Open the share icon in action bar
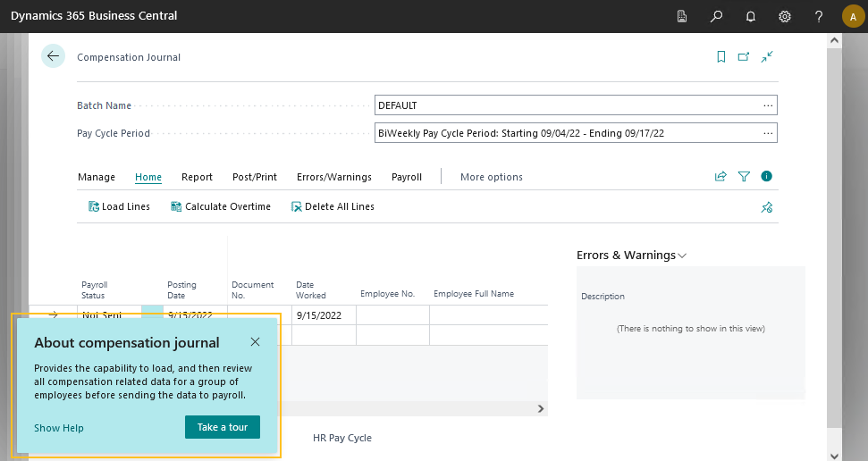The height and width of the screenshot is (461, 868). [721, 177]
